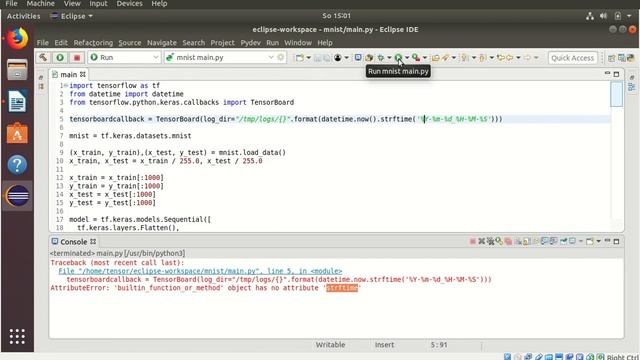
Task: Click Clear Console icon
Action: pos(519,242)
